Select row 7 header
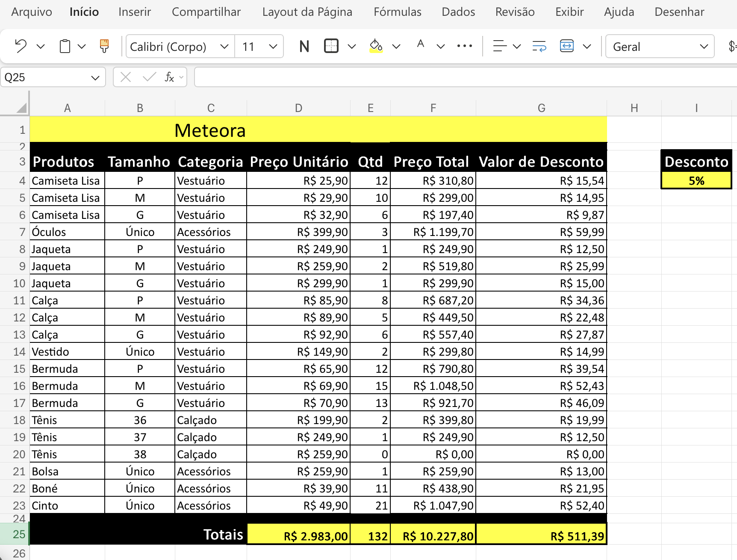Viewport: 737px width, 560px height. 15,232
